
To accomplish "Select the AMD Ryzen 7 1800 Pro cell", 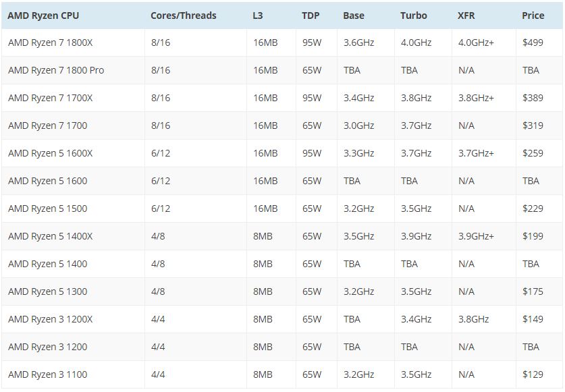I will (x=56, y=70).
